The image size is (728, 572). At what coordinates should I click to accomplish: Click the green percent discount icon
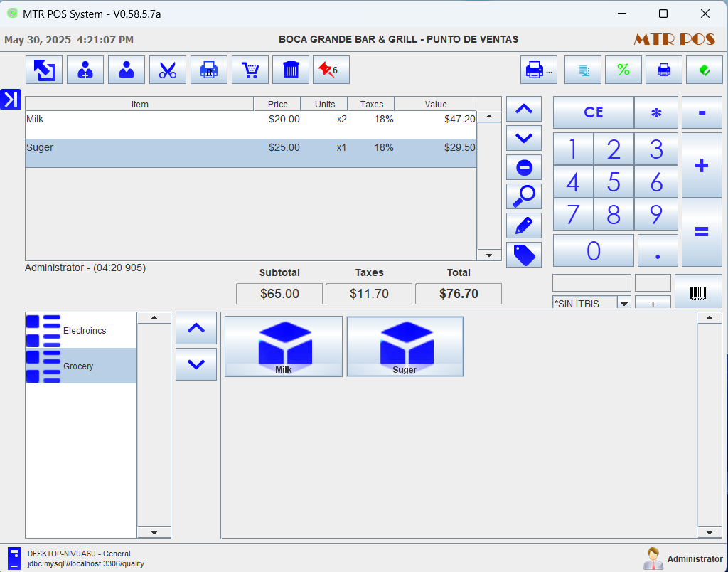(x=623, y=70)
